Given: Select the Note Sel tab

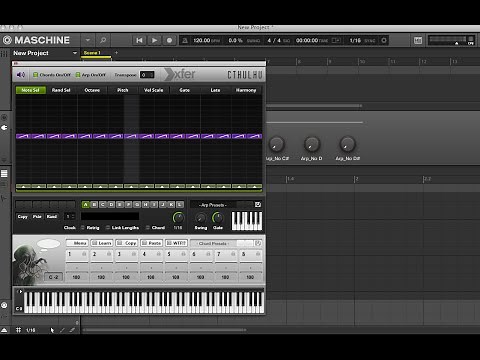Looking at the screenshot, I should 31,90.
